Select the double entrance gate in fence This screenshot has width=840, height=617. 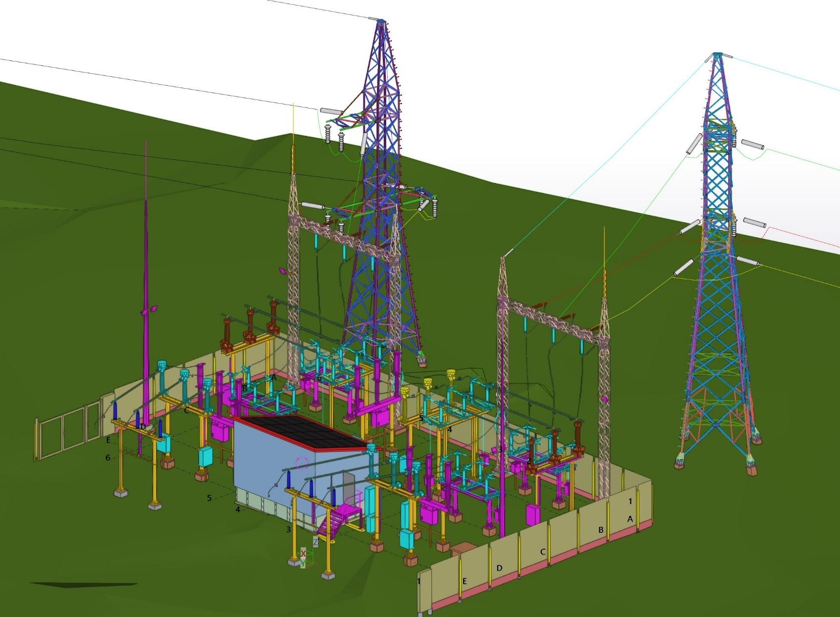(x=64, y=435)
